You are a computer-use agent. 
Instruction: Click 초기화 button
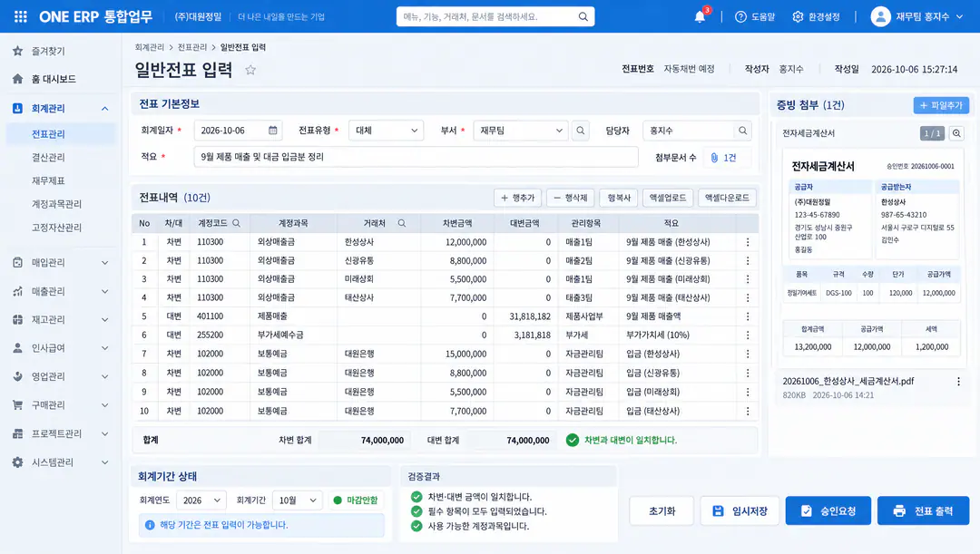(661, 511)
